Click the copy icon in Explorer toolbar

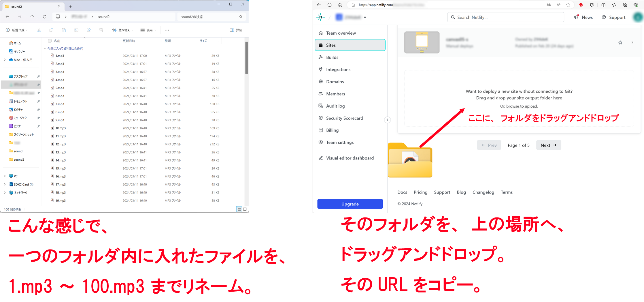point(51,30)
